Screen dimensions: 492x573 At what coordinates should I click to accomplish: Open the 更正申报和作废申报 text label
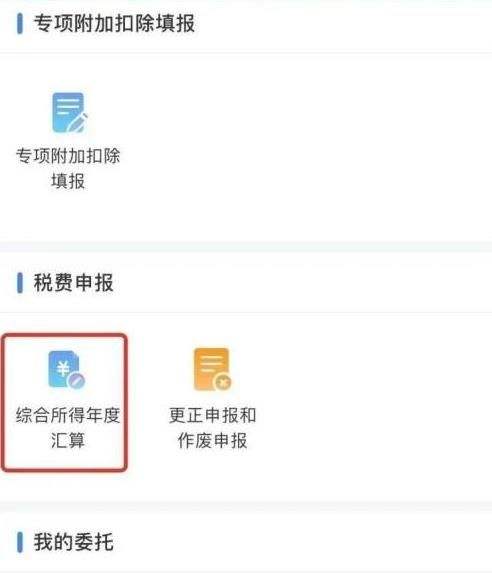click(212, 428)
